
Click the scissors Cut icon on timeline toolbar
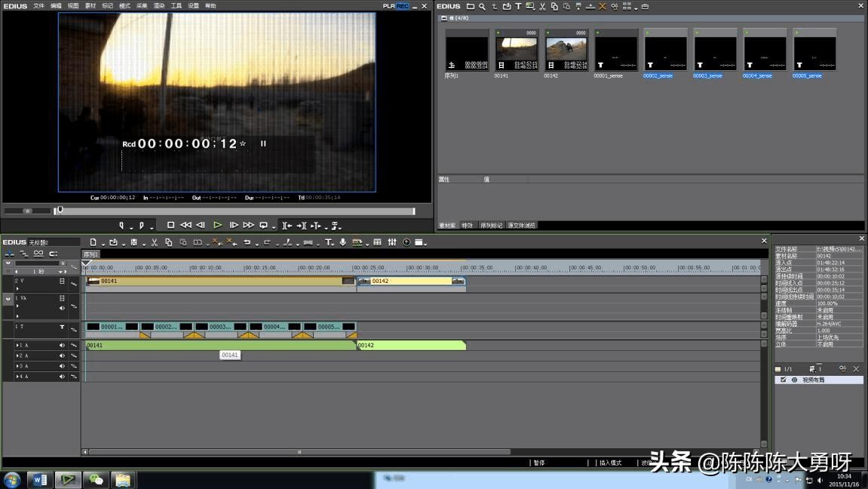pos(154,242)
